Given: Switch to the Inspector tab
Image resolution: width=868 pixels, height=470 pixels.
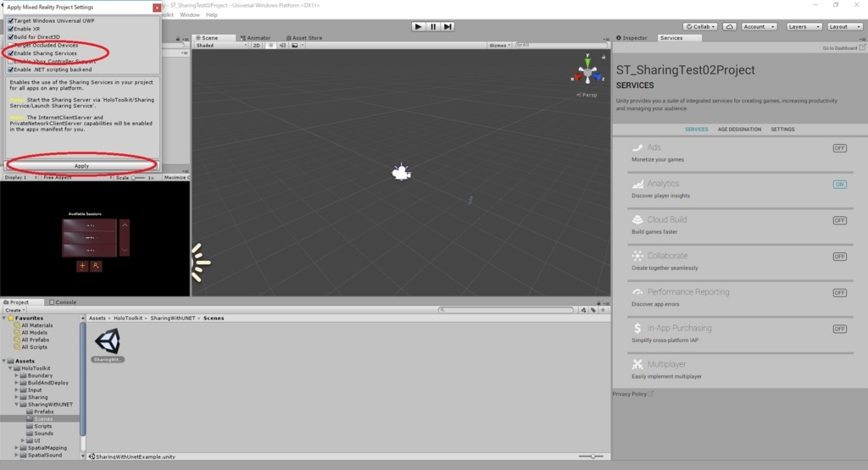Looking at the screenshot, I should point(632,38).
